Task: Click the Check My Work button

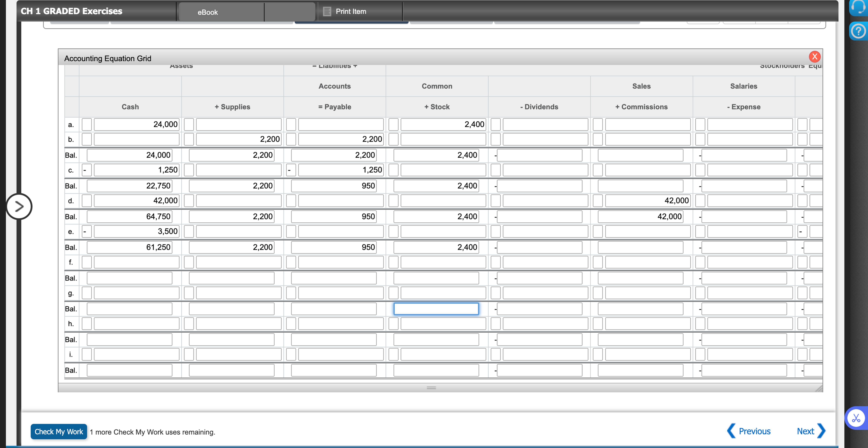Action: (x=59, y=432)
